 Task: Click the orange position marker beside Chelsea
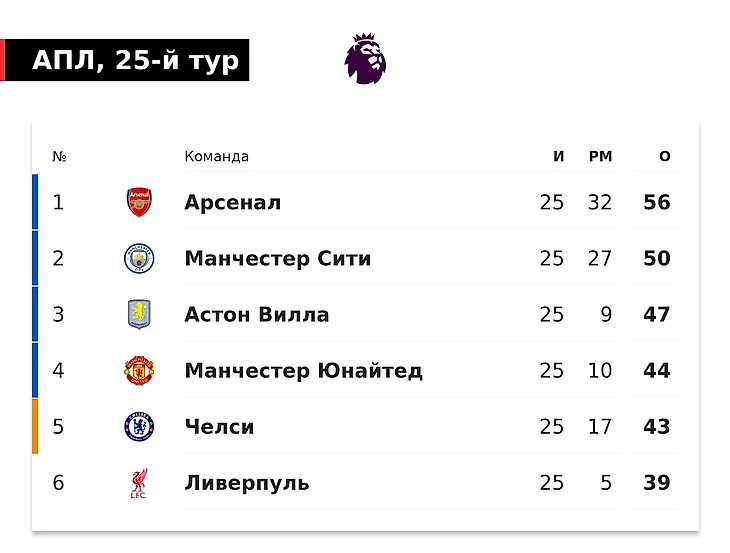click(x=35, y=426)
